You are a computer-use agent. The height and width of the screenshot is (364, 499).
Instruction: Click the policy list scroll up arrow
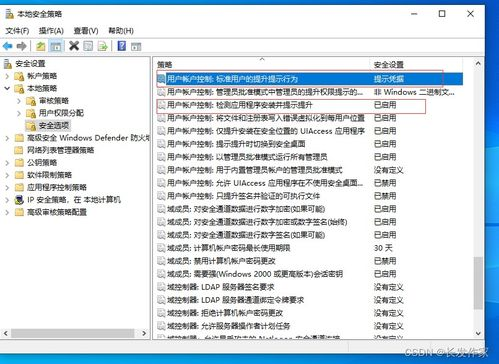(478, 63)
